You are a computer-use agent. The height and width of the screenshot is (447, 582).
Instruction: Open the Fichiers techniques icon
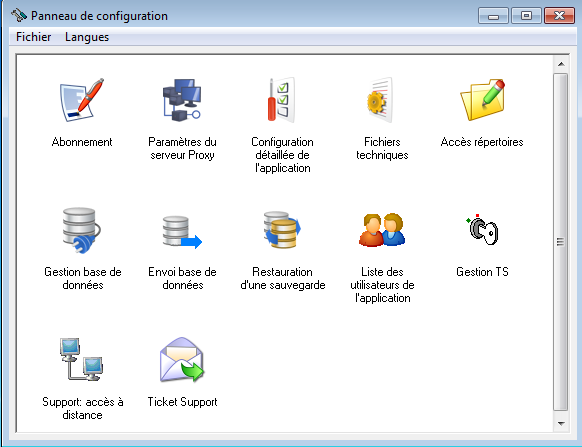pos(380,100)
